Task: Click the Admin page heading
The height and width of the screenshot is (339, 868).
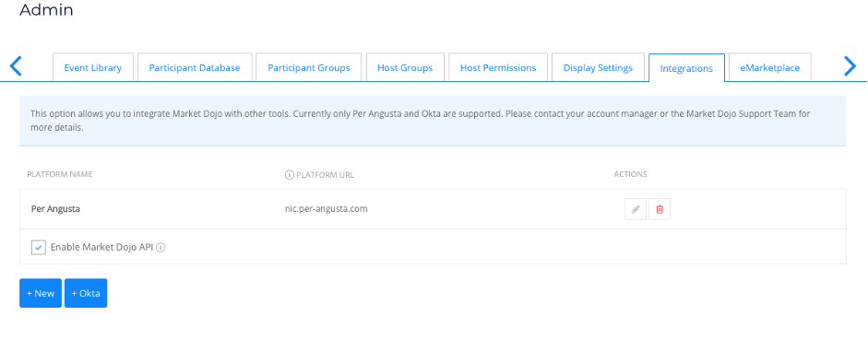Action: (46, 9)
